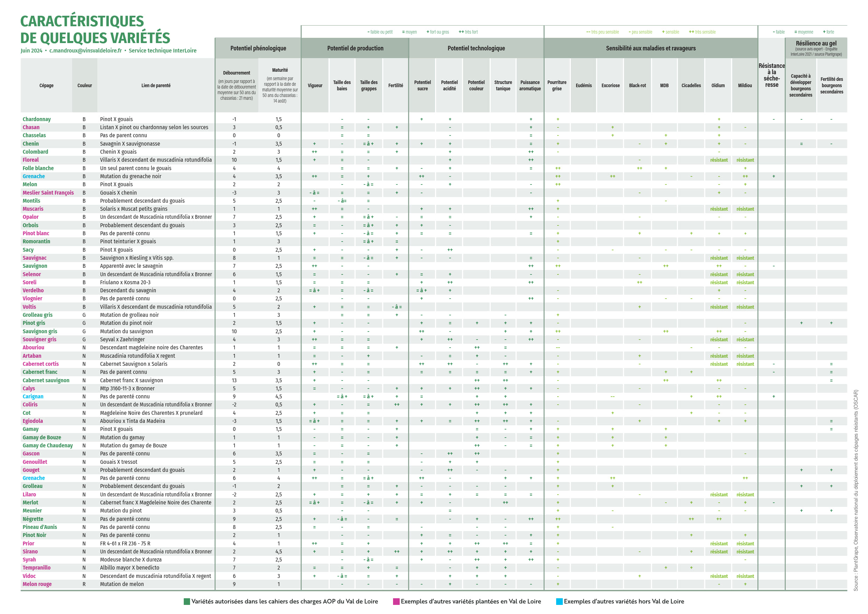Screen dimensions: 868x614
Task: Click the Mildiou column header
Action: 745,85
